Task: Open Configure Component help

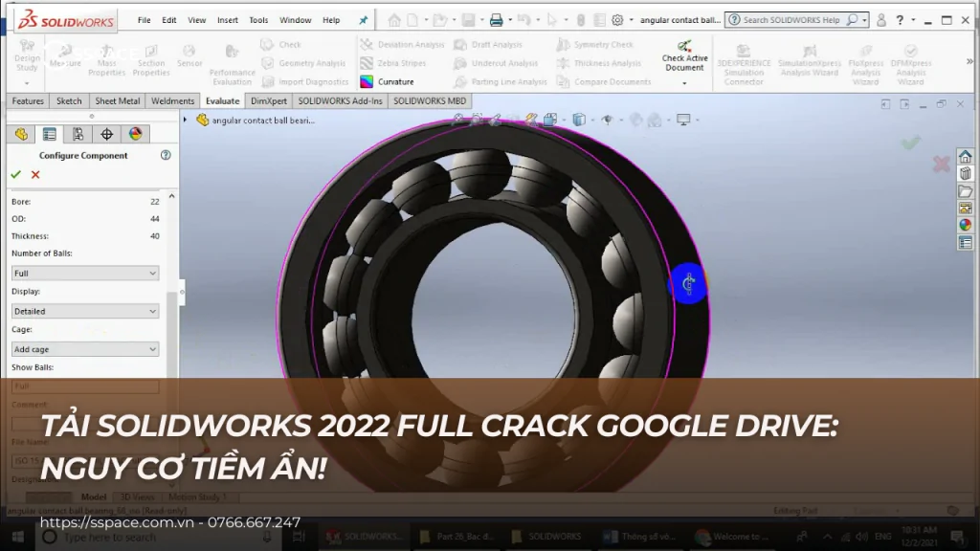Action: tap(166, 155)
